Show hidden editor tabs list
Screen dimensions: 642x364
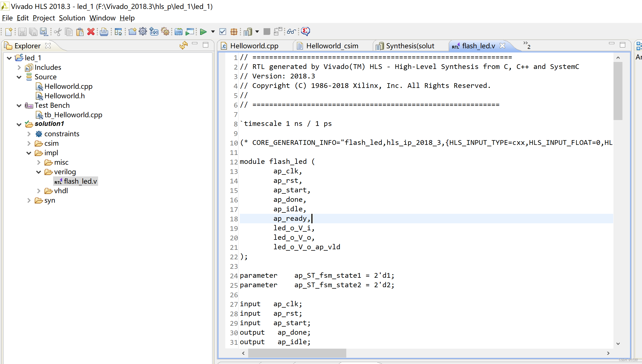527,45
